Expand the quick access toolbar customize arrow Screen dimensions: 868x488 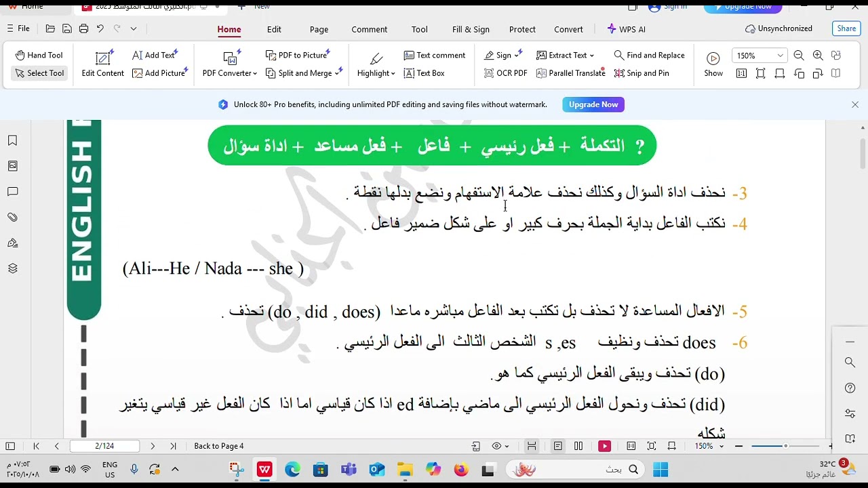pyautogui.click(x=134, y=28)
